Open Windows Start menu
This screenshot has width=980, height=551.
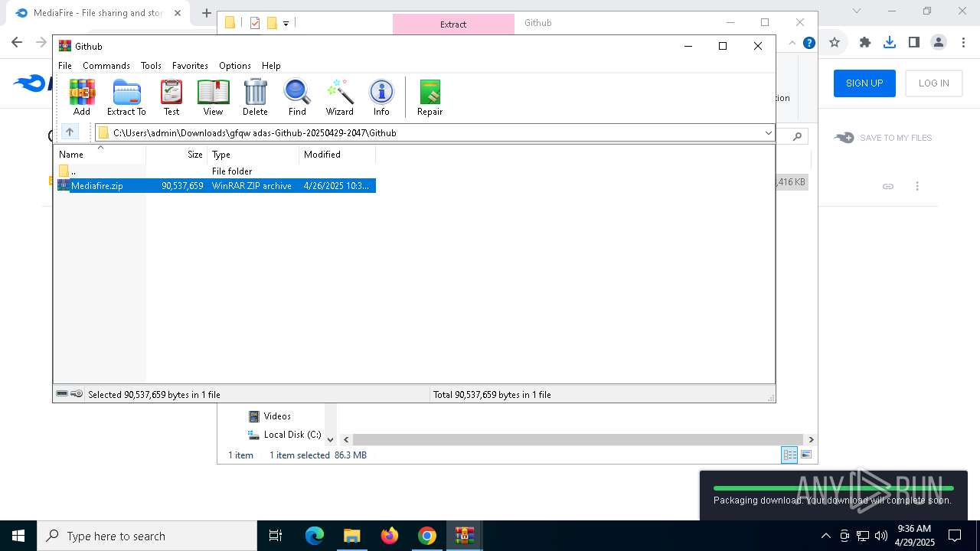(18, 536)
